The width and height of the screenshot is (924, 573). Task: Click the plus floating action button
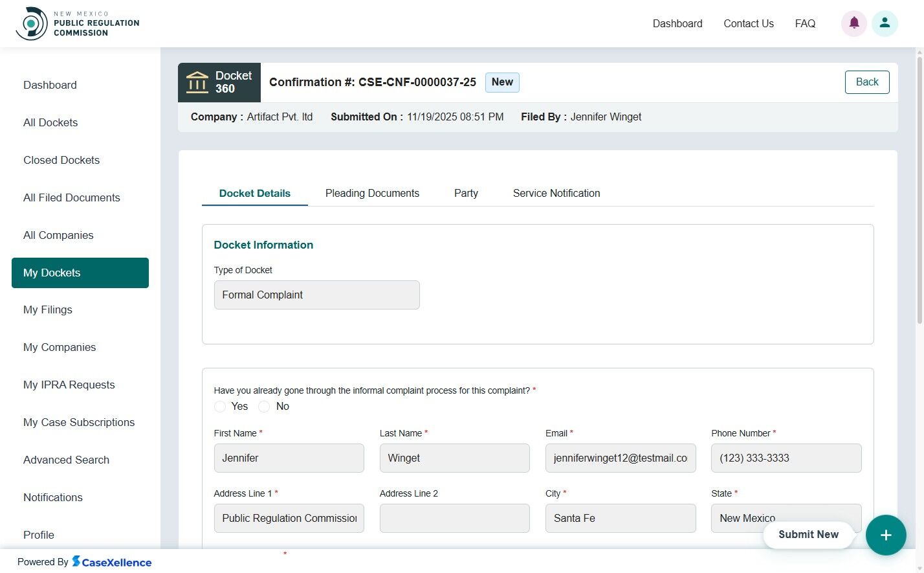(x=886, y=535)
